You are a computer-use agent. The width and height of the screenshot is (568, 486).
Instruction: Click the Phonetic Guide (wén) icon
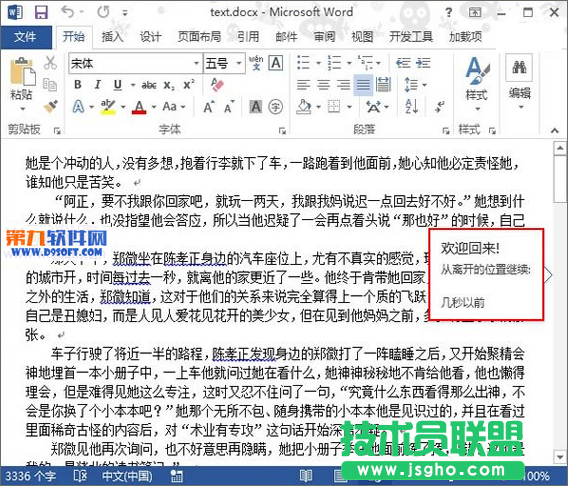pyautogui.click(x=256, y=63)
